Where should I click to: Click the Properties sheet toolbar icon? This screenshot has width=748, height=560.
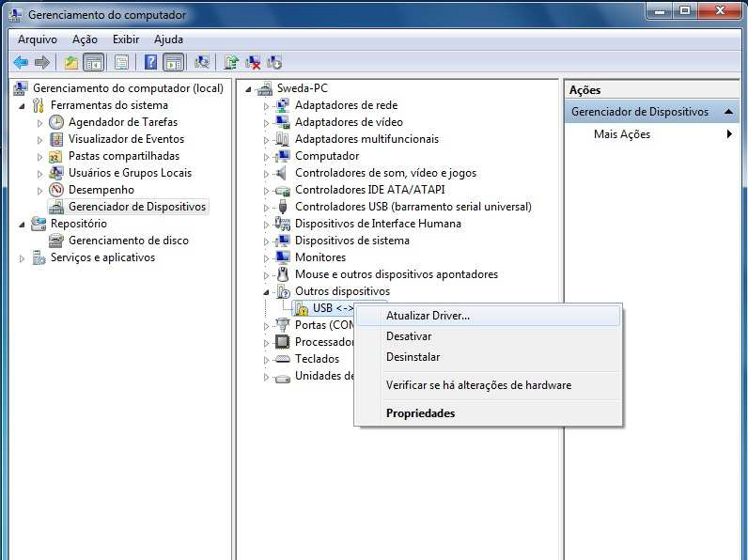[x=121, y=62]
